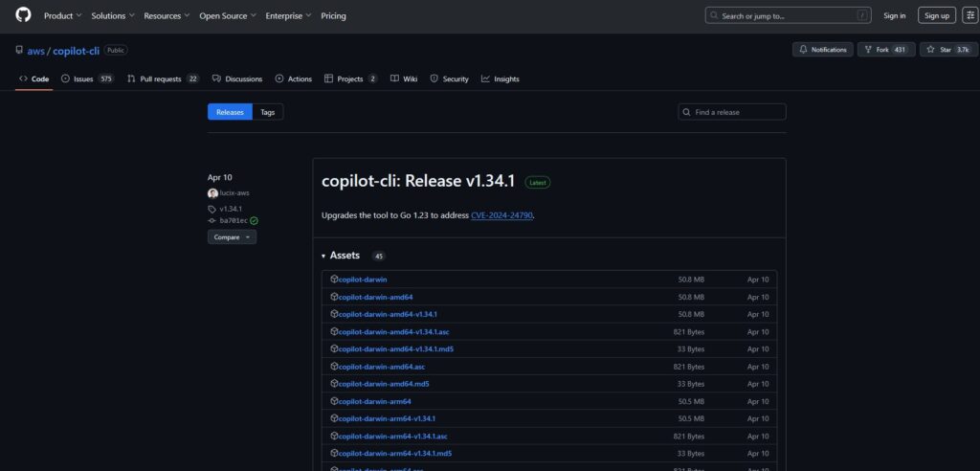Open the Security tab
980x471 pixels.
pos(450,78)
